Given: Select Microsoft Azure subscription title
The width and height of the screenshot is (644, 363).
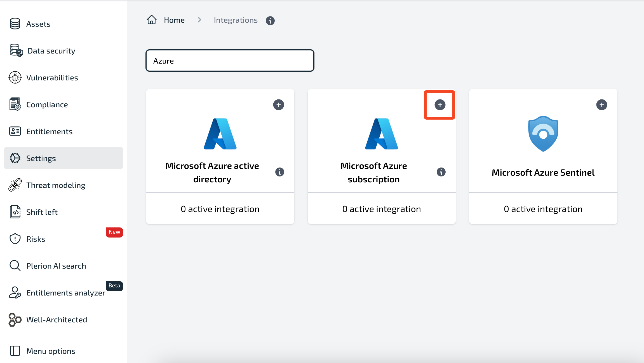Looking at the screenshot, I should [374, 173].
